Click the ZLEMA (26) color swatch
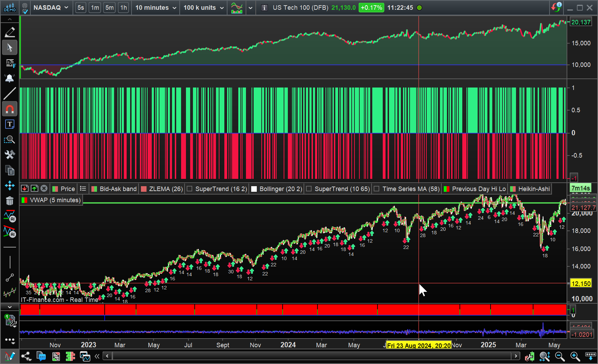598x364 pixels. pos(144,189)
